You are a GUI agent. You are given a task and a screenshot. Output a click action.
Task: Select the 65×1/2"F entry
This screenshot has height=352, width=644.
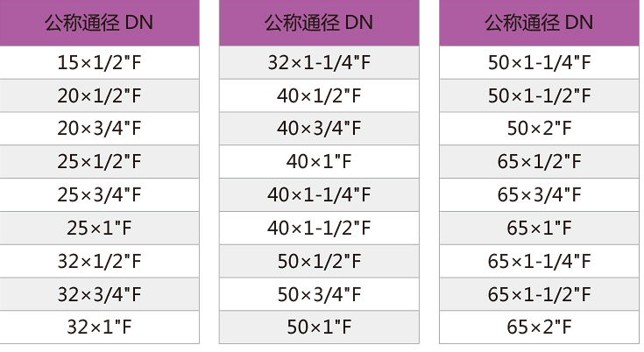pos(539,161)
